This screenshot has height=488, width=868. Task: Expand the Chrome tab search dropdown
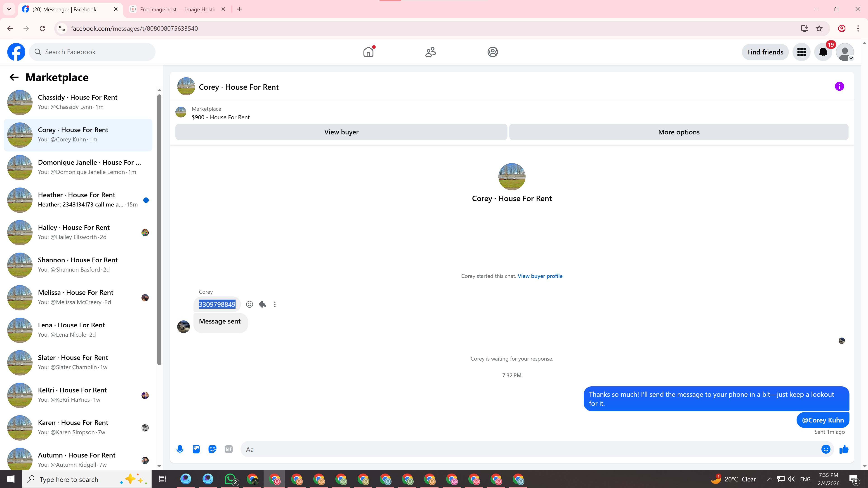[x=9, y=9]
